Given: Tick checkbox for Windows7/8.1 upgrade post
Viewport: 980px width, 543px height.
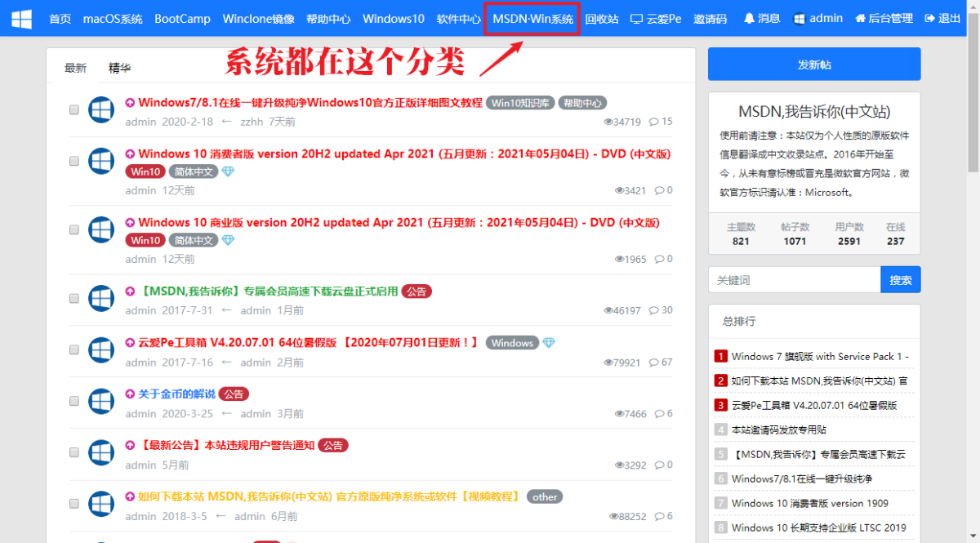Looking at the screenshot, I should click(x=74, y=109).
